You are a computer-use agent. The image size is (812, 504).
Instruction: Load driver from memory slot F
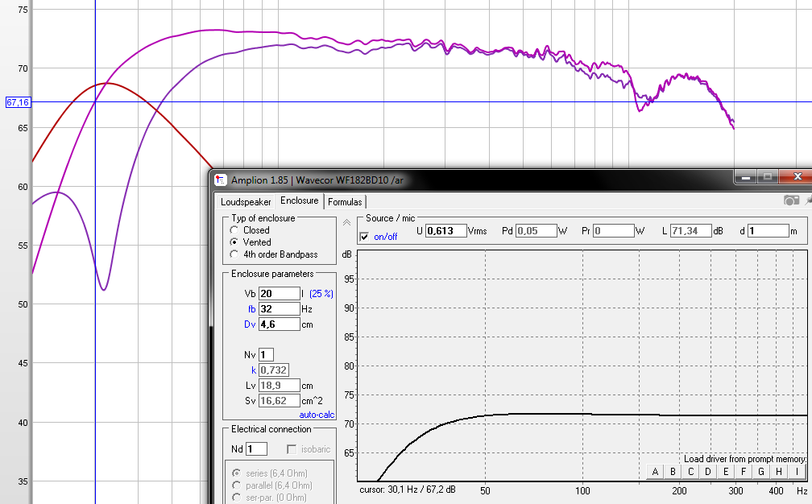point(744,472)
